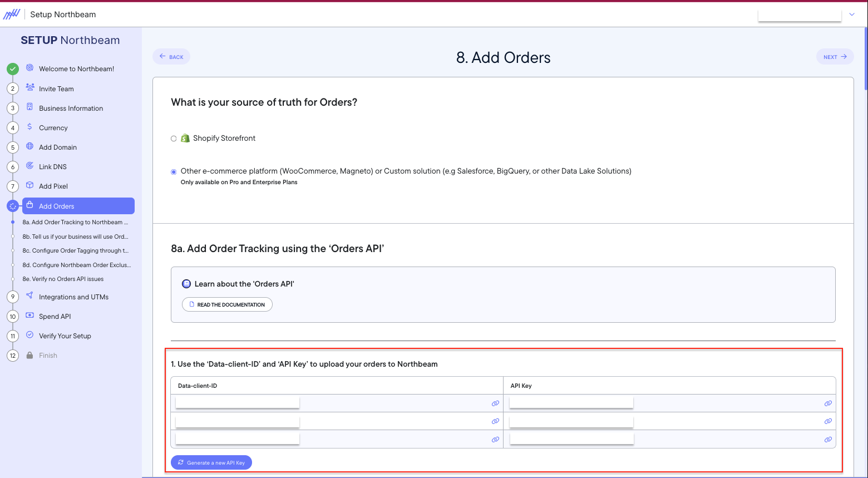The image size is (868, 478).
Task: Open Welcome to Northbeam! step
Action: [x=76, y=69]
